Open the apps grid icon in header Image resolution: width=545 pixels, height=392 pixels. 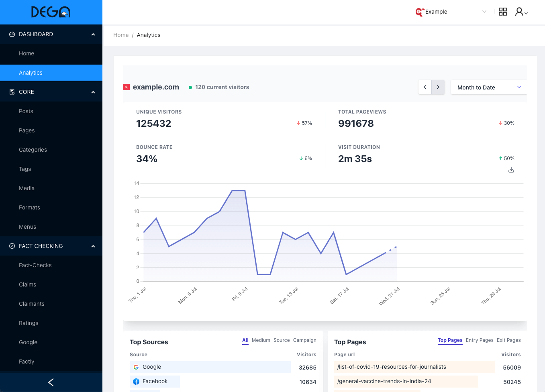pos(502,12)
